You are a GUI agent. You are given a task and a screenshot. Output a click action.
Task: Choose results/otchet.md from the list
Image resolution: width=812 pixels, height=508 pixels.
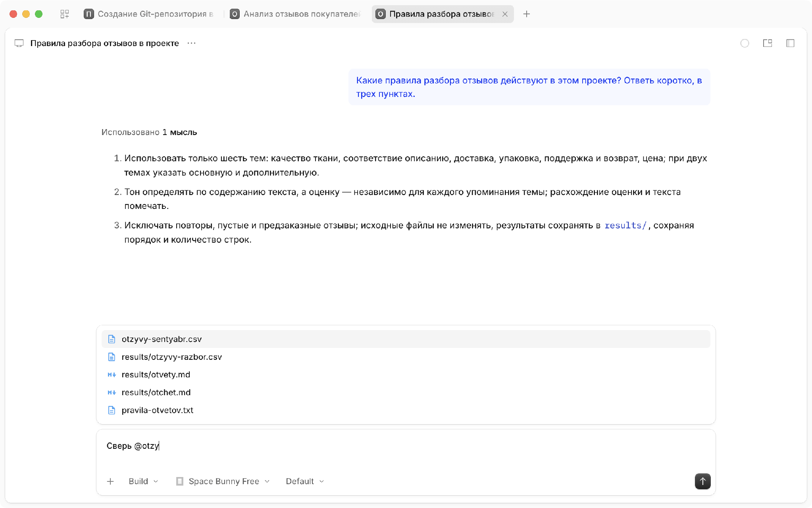pyautogui.click(x=406, y=392)
